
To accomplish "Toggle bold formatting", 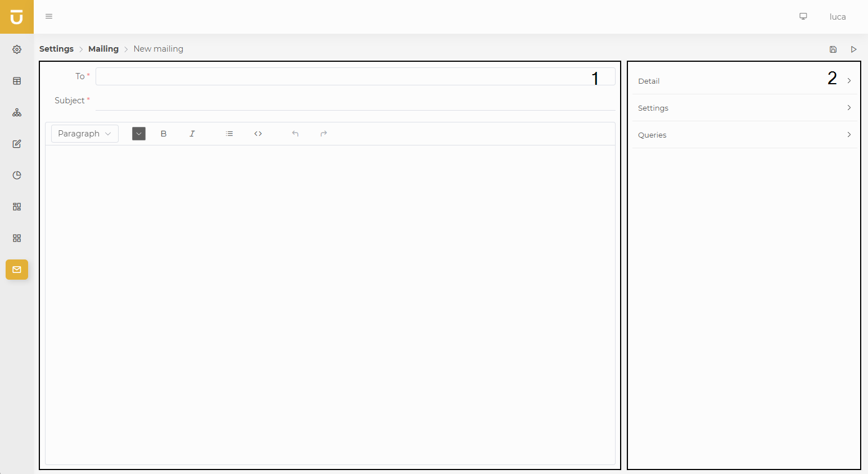I will [164, 134].
